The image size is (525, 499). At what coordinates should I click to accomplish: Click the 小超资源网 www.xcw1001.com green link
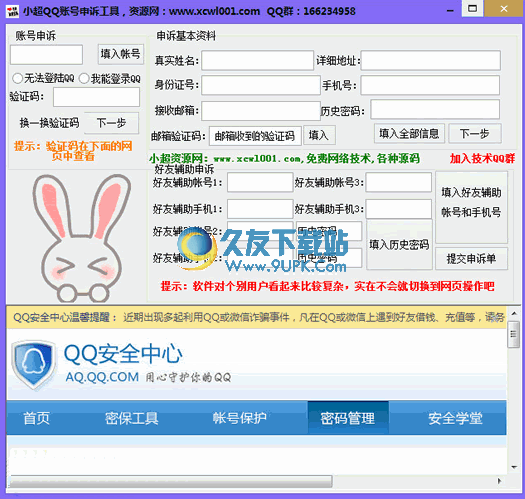tap(284, 158)
